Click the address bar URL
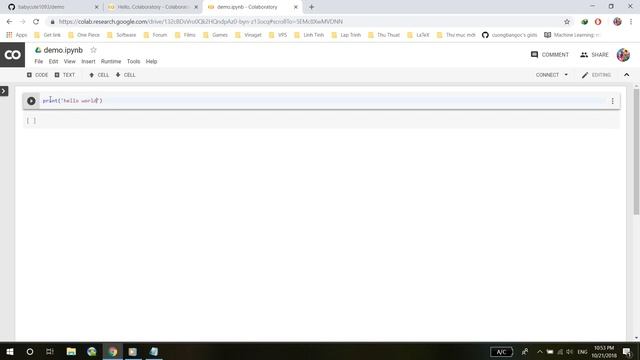Screen dimensions: 640x360 coord(200,22)
